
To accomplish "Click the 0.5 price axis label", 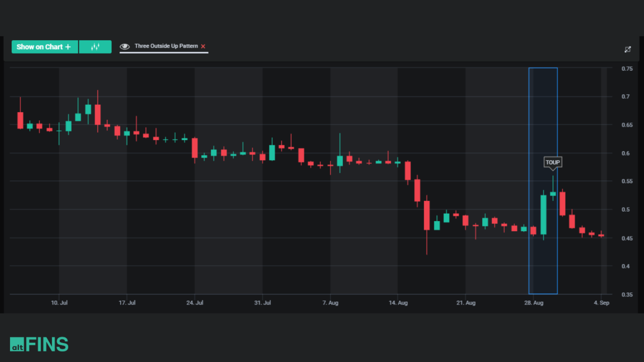I will [626, 209].
